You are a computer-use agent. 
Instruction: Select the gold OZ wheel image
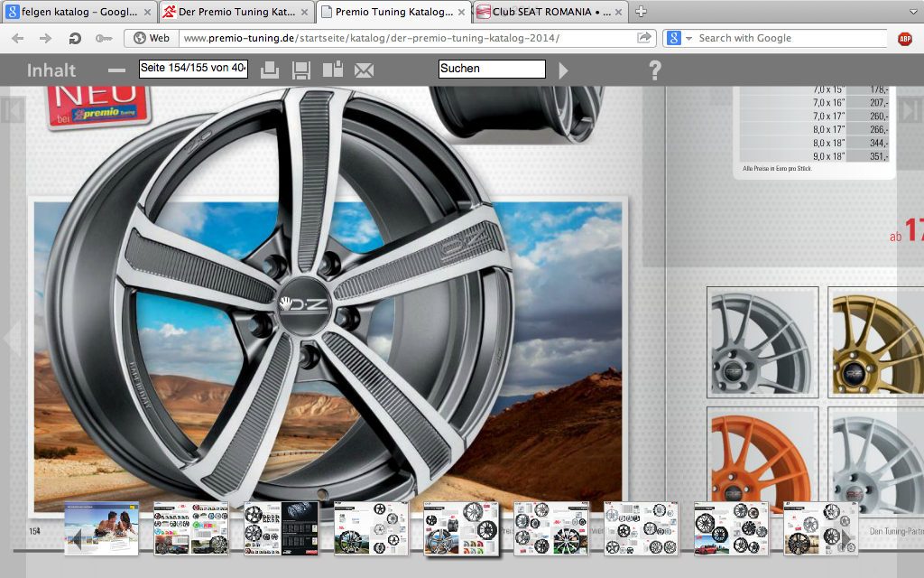875,342
